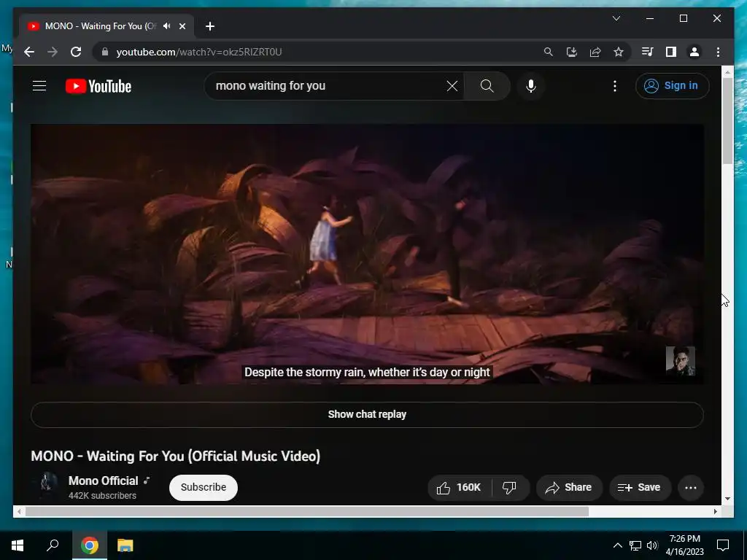Image resolution: width=747 pixels, height=560 pixels.
Task: Reload the current page
Action: tap(76, 52)
